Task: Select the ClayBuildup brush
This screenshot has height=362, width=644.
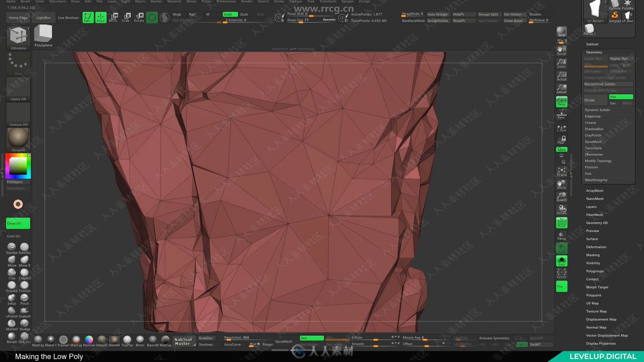Action: click(24, 274)
